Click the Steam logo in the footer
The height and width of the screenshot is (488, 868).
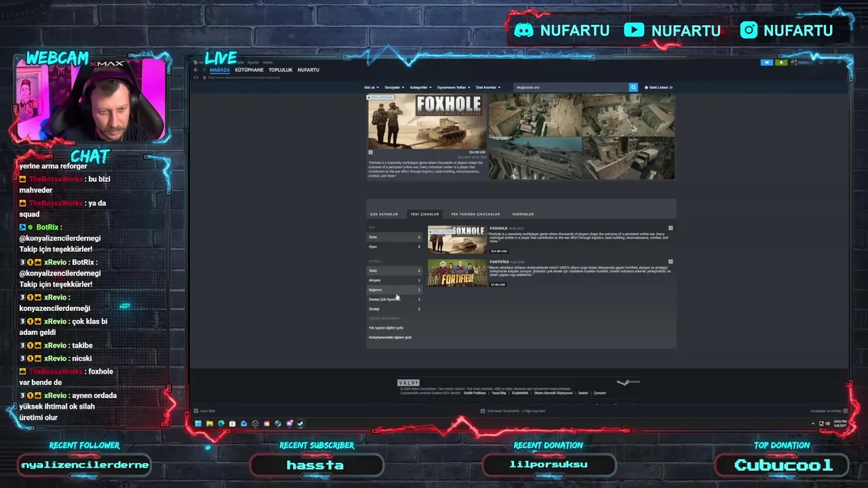pyautogui.click(x=629, y=382)
